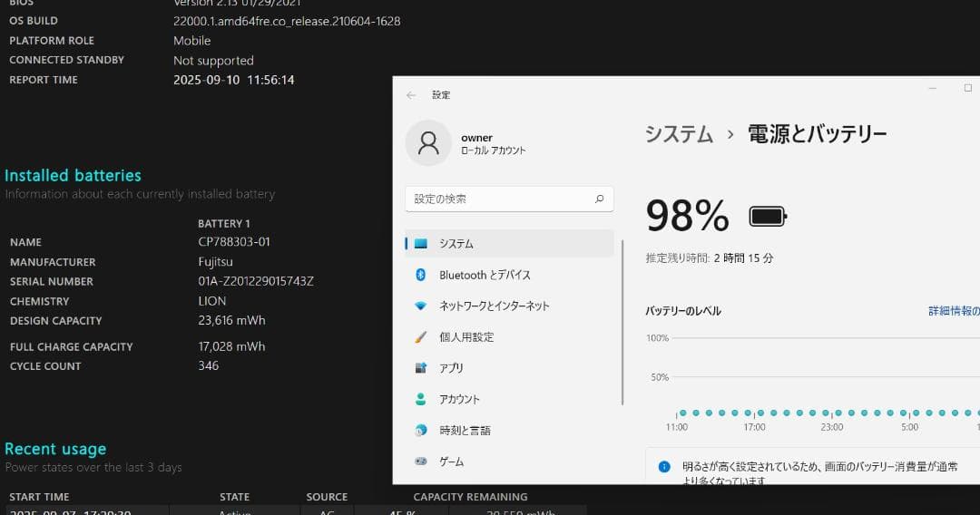Click the network Wi-Fi icon in sidebar
Screen dimensions: 980x515
click(x=421, y=306)
